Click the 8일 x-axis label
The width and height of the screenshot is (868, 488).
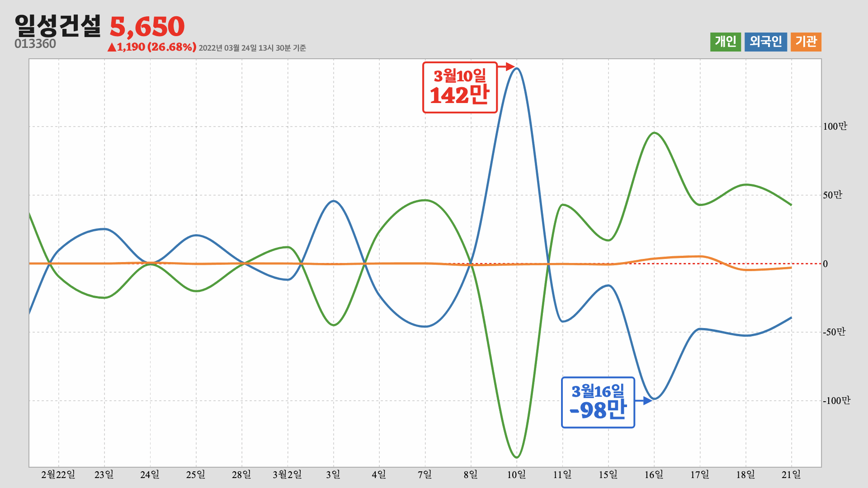coord(471,474)
